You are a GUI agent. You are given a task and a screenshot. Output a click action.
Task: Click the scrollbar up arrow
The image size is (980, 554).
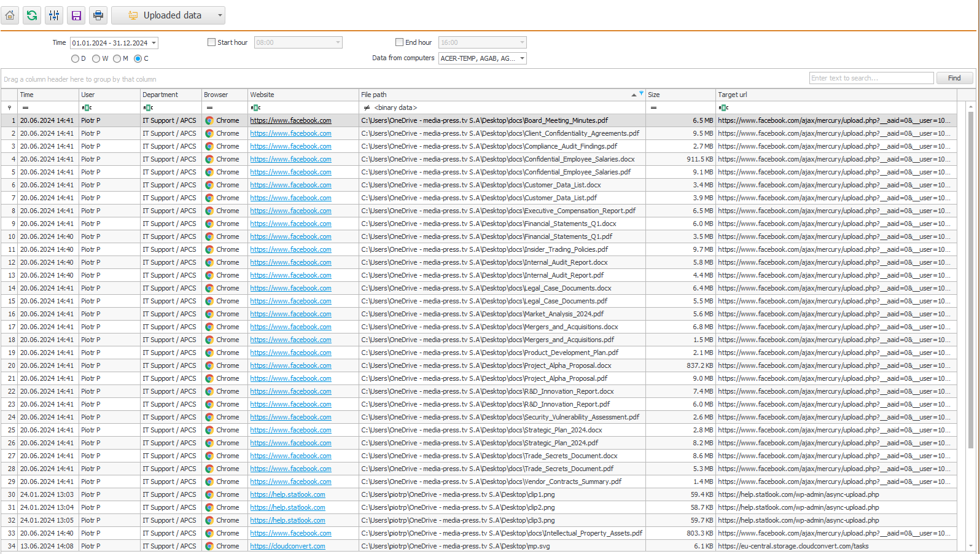[x=971, y=107]
